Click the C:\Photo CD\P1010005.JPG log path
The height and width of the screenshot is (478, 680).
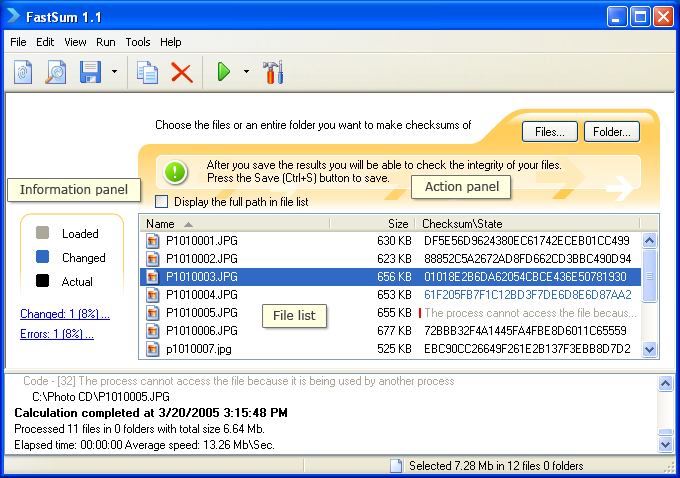[x=101, y=396]
